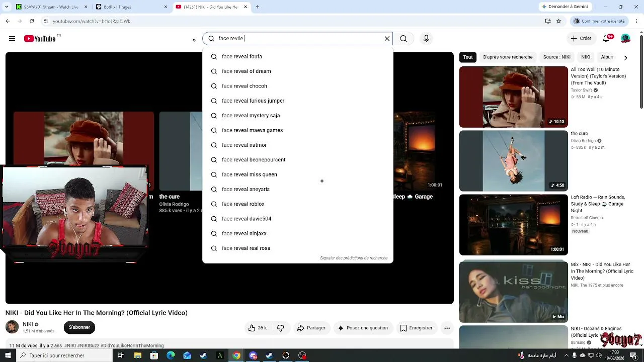Open Microsoft Edge from the taskbar
The width and height of the screenshot is (644, 362).
[171, 355]
